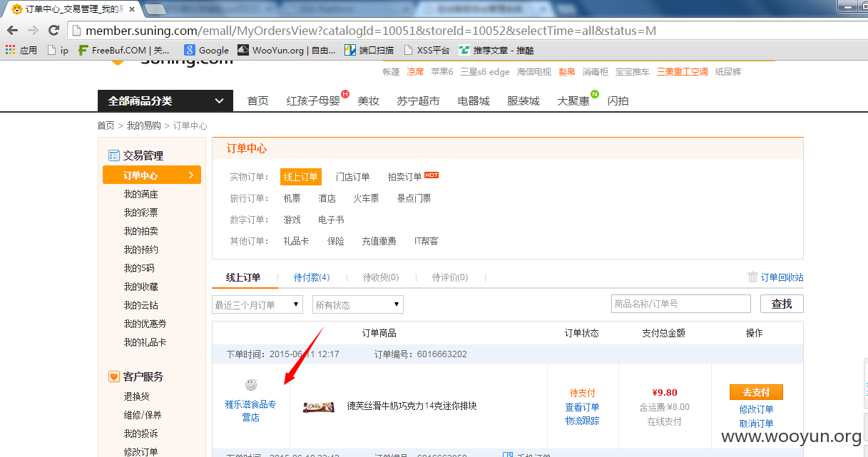Open 我的S码 in the sidebar
The image size is (868, 457).
pos(138,268)
